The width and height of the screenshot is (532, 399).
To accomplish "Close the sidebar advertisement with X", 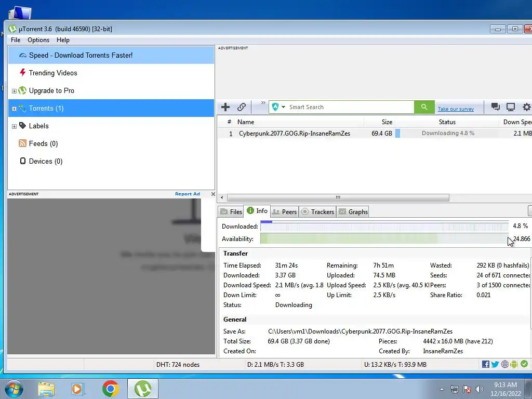I will coord(213,194).
